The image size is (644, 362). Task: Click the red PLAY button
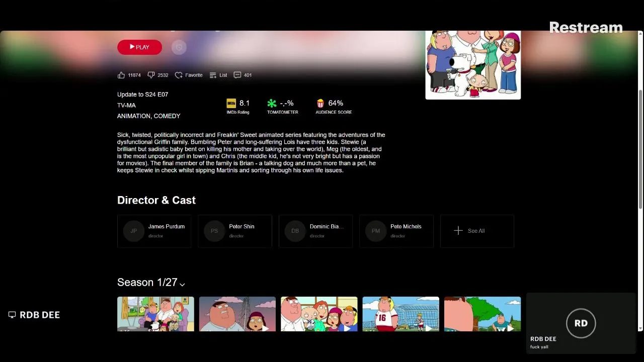(x=139, y=47)
